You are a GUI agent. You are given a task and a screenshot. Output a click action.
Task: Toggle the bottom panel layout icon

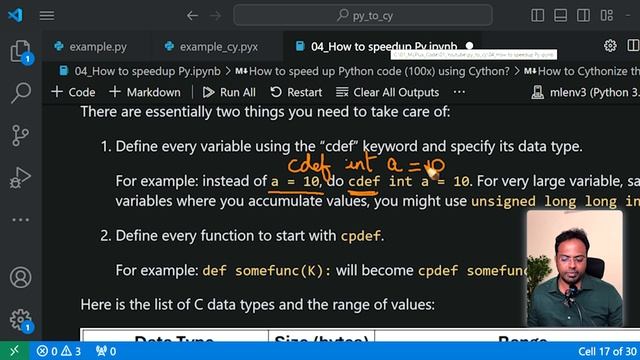(x=560, y=16)
